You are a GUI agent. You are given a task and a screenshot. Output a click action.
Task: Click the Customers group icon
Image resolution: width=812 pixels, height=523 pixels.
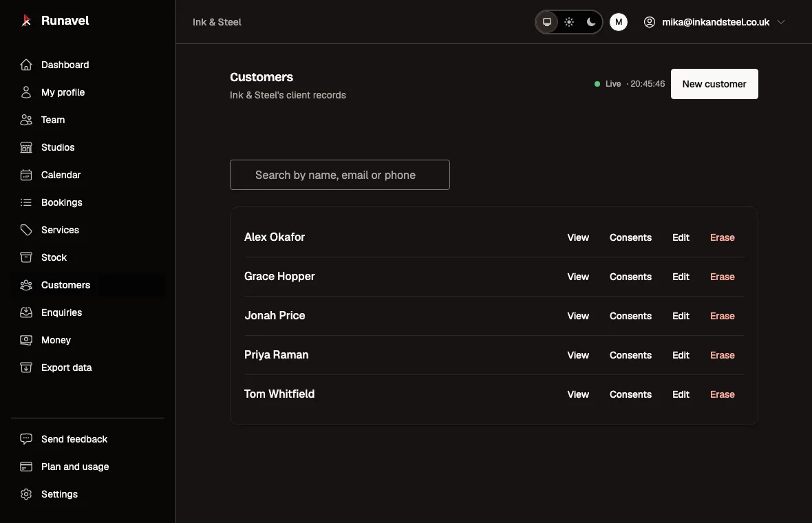point(26,285)
